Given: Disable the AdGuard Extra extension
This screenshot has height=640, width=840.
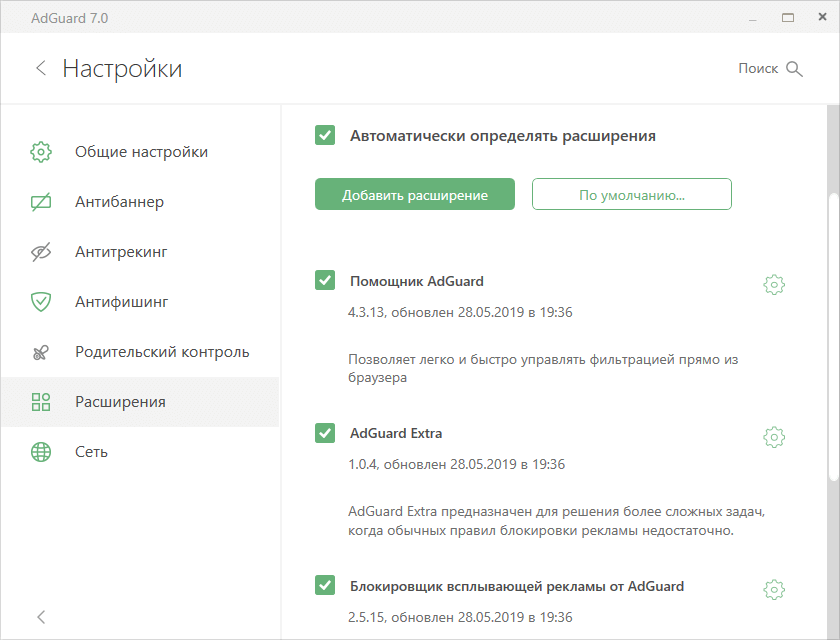Looking at the screenshot, I should [324, 432].
